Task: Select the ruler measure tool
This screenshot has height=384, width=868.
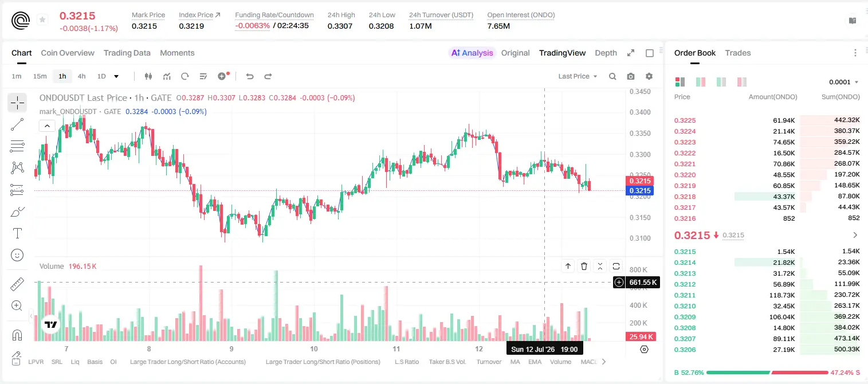Action: click(17, 284)
